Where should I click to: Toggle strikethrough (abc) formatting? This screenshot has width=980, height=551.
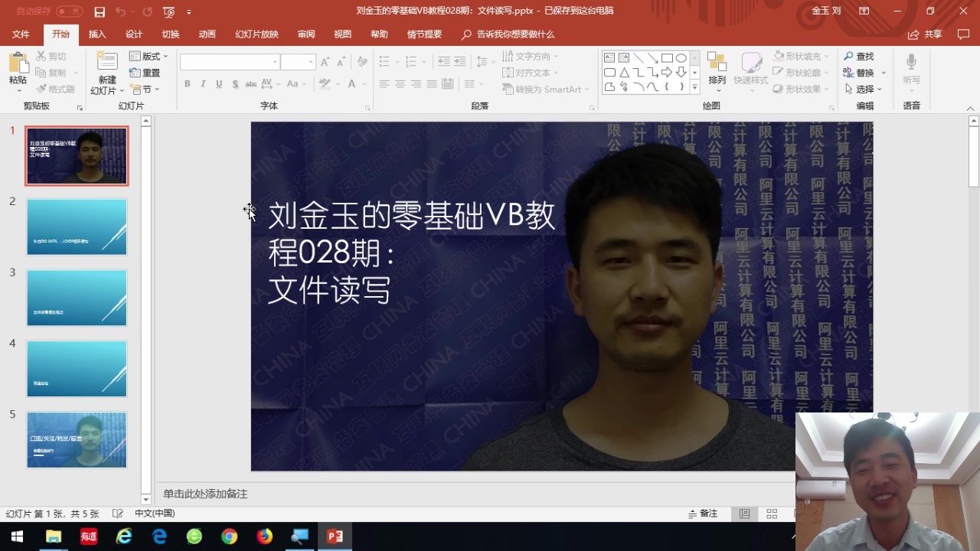[251, 84]
